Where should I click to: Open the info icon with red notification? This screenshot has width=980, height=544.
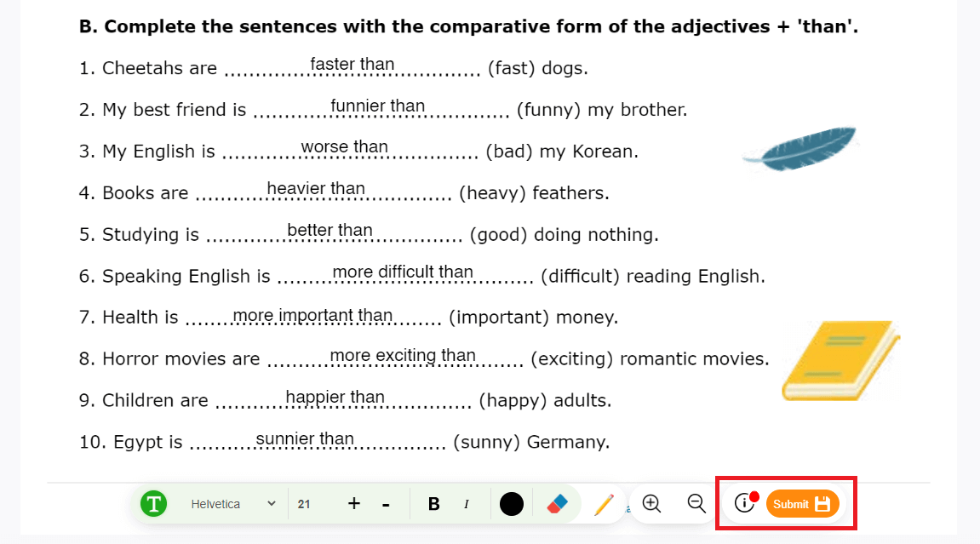(745, 503)
